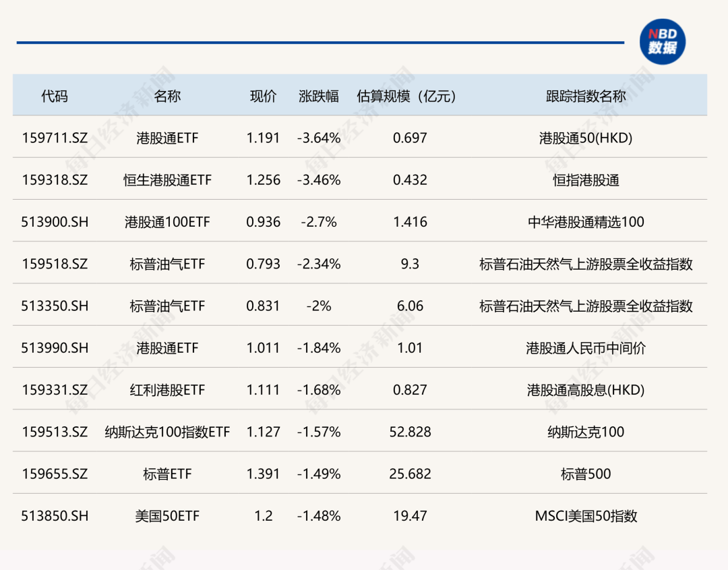
Task: Click the NBD数据 circular logo
Action: pos(664,42)
